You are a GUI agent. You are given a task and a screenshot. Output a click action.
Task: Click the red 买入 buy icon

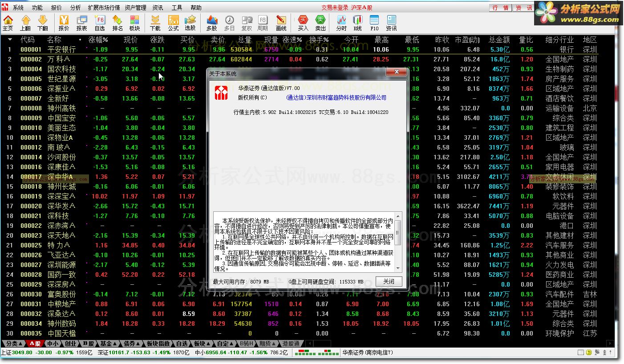point(303,23)
